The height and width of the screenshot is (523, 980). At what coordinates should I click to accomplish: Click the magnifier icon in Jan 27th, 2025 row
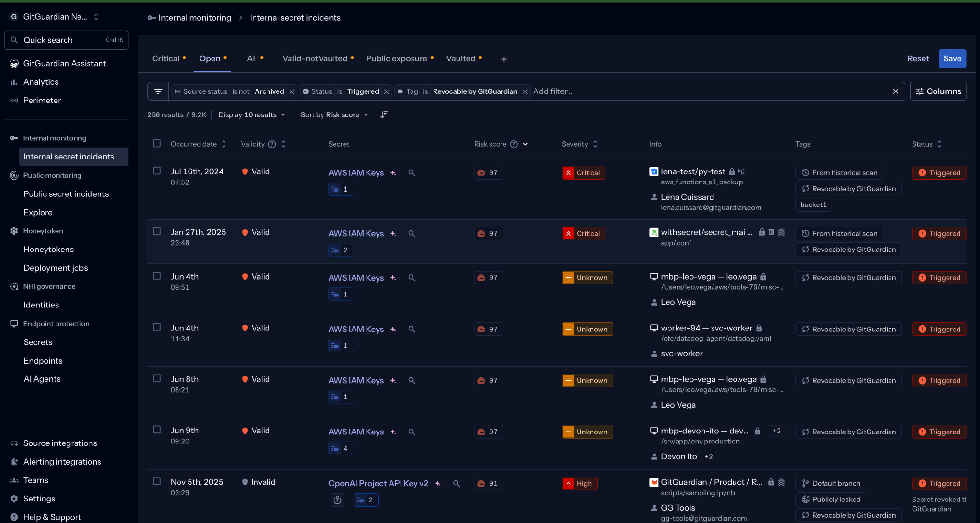click(x=412, y=234)
